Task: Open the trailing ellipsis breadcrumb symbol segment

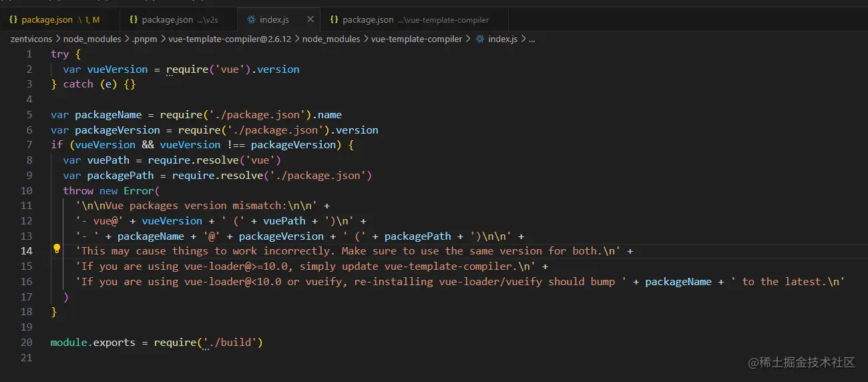Action: (x=531, y=39)
